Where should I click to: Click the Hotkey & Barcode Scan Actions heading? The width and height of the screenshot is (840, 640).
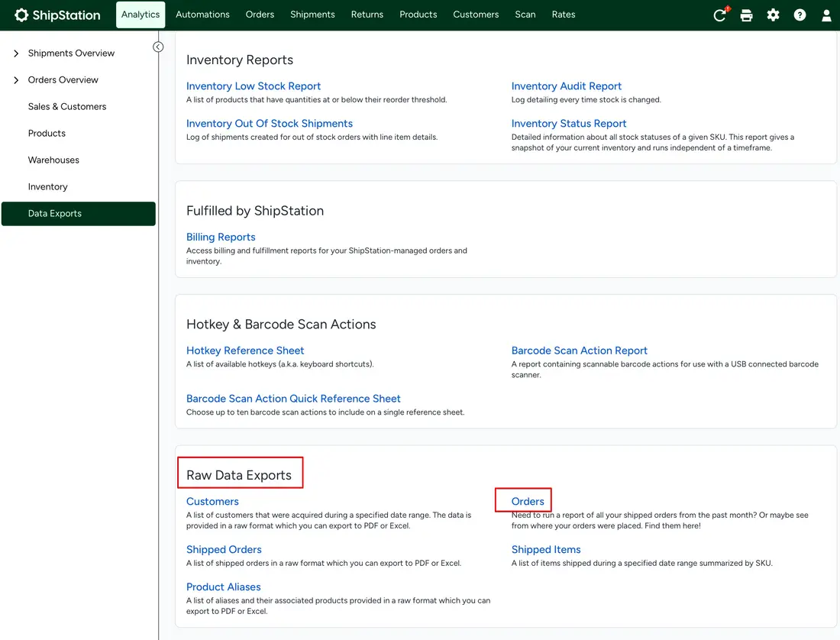pyautogui.click(x=281, y=325)
